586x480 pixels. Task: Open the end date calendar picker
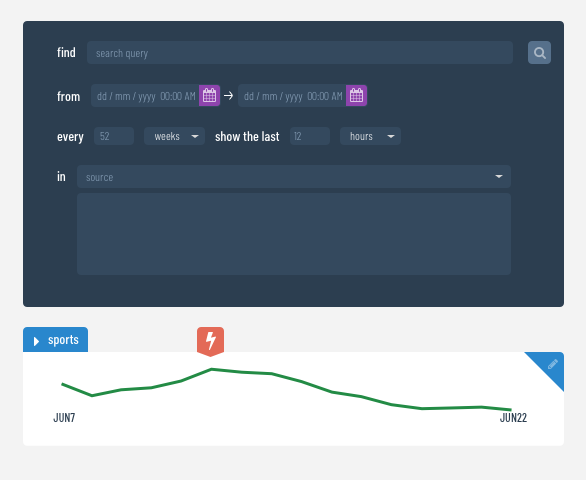(356, 96)
